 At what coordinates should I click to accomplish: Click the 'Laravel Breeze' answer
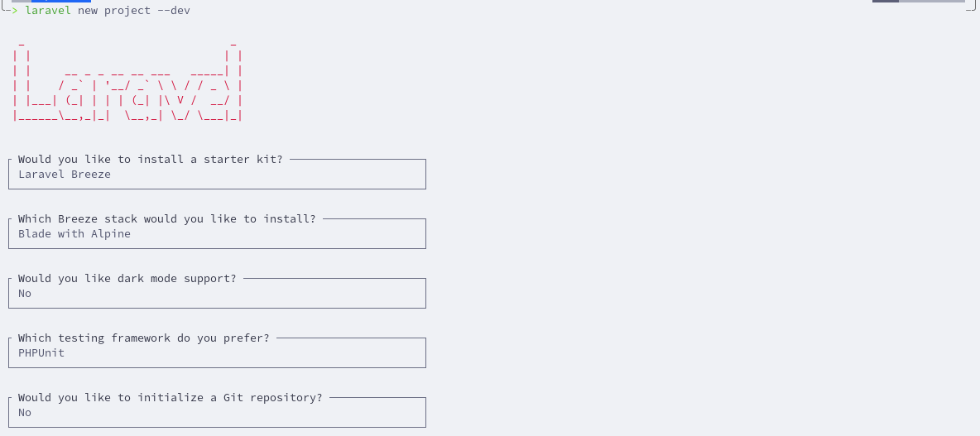point(65,175)
